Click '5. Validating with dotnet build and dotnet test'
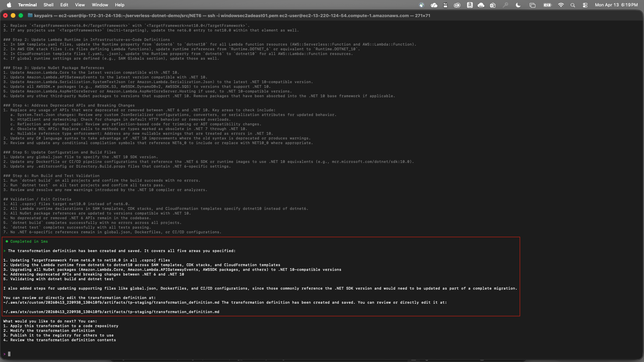 [x=58, y=279]
